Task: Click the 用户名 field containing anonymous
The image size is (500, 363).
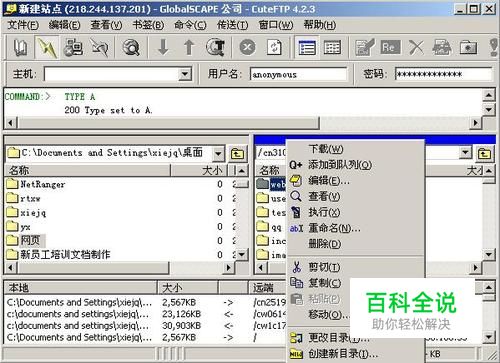Action: 298,74
